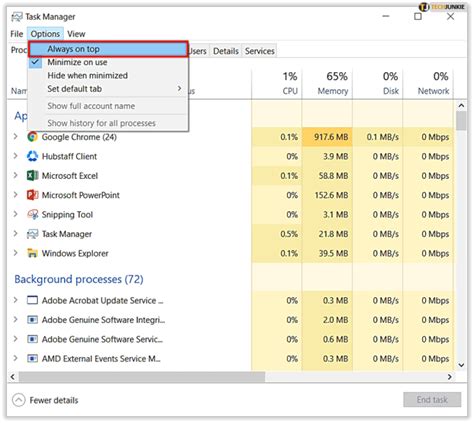Close the Options menu
474x423 pixels.
coord(45,34)
